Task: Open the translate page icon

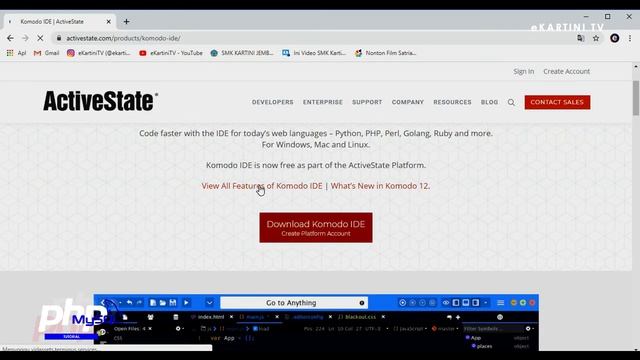Action: pyautogui.click(x=580, y=38)
